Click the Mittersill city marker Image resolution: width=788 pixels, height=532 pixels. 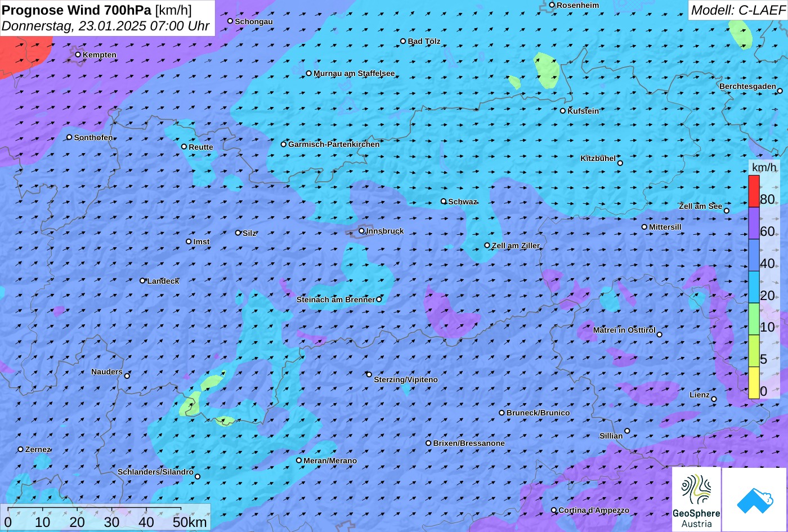[x=644, y=227]
